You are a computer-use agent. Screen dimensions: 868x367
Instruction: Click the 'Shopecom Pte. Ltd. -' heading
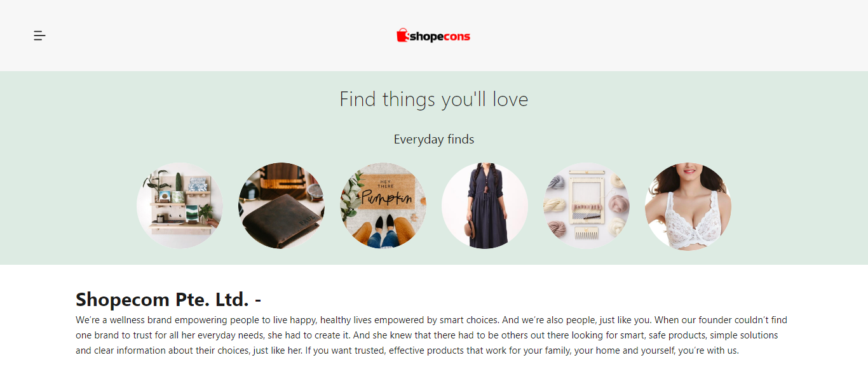click(x=168, y=299)
